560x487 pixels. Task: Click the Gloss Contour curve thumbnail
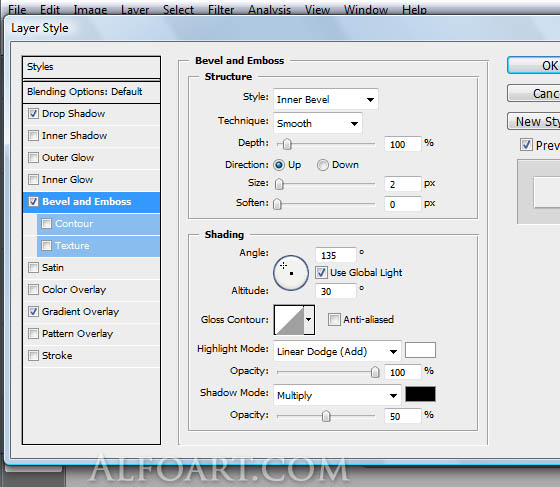point(289,320)
